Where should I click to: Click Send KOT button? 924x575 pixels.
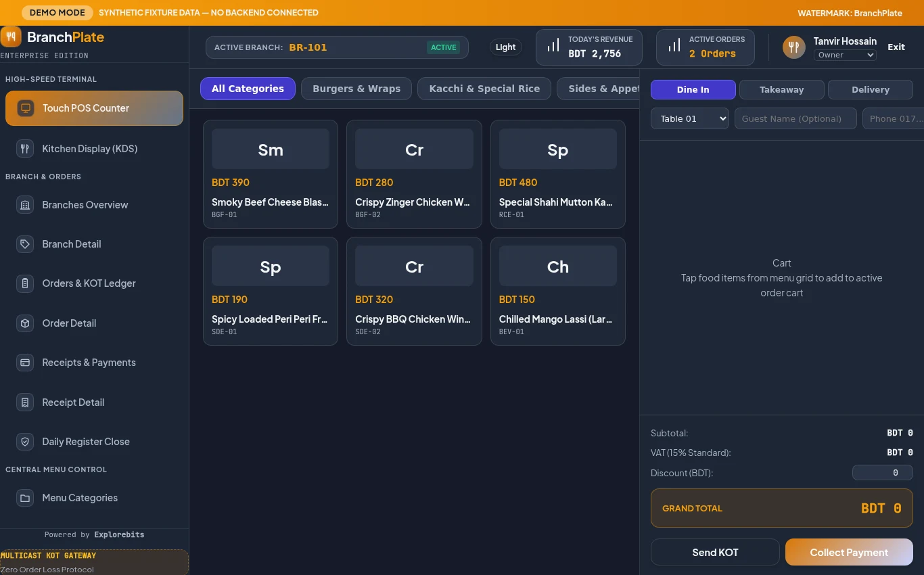click(715, 552)
